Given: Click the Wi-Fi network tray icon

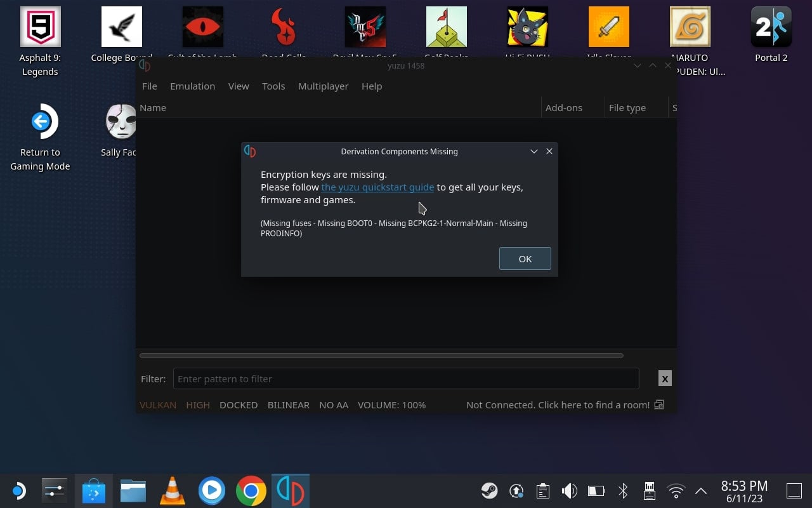Looking at the screenshot, I should 676,491.
